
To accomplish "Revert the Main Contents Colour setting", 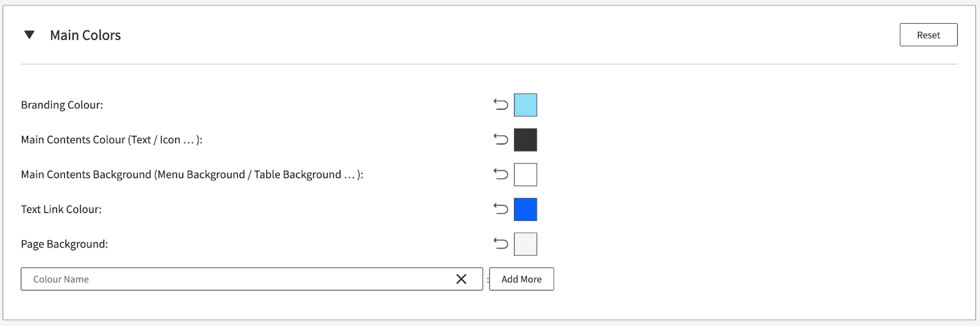I will click(x=501, y=140).
